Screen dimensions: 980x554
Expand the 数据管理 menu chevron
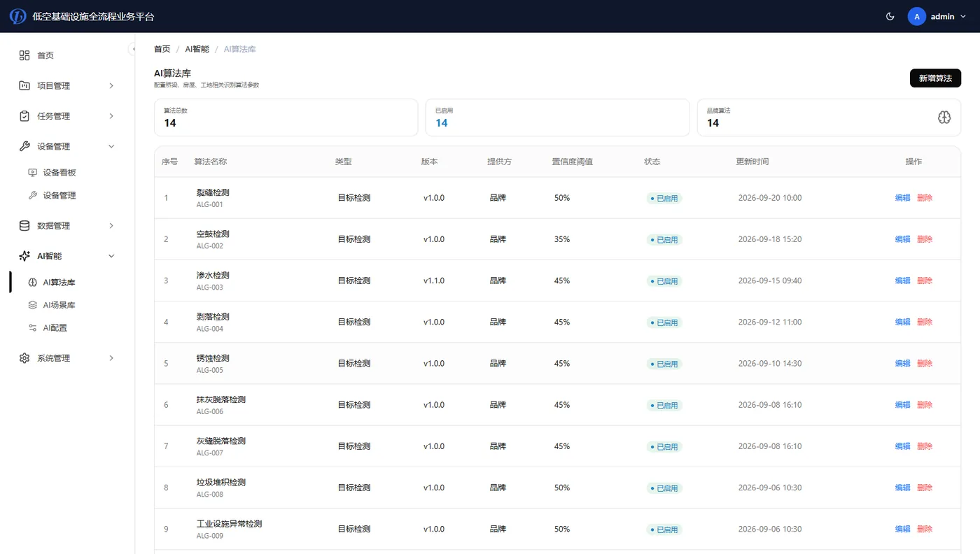click(x=111, y=225)
